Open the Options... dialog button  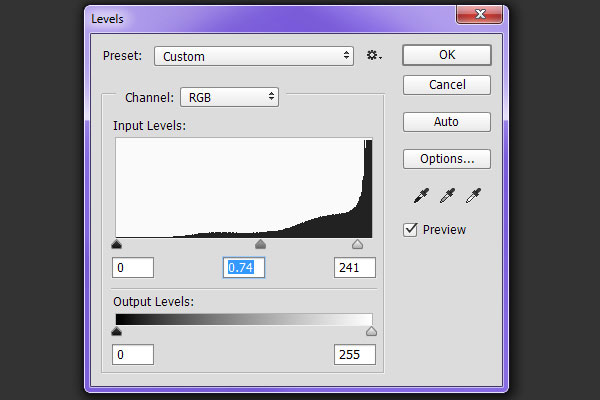click(446, 158)
